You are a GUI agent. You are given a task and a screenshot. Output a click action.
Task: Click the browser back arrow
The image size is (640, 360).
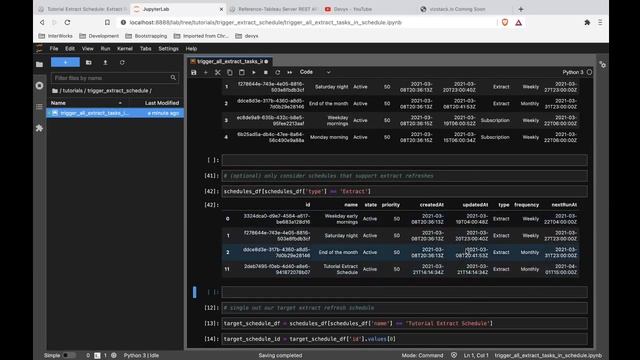click(x=42, y=22)
